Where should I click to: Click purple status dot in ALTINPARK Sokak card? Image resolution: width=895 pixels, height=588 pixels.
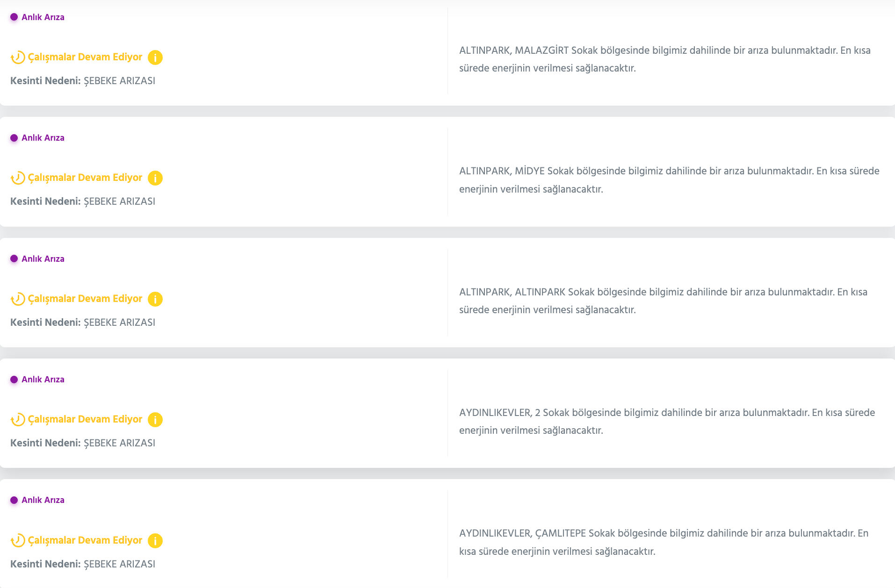(x=14, y=258)
